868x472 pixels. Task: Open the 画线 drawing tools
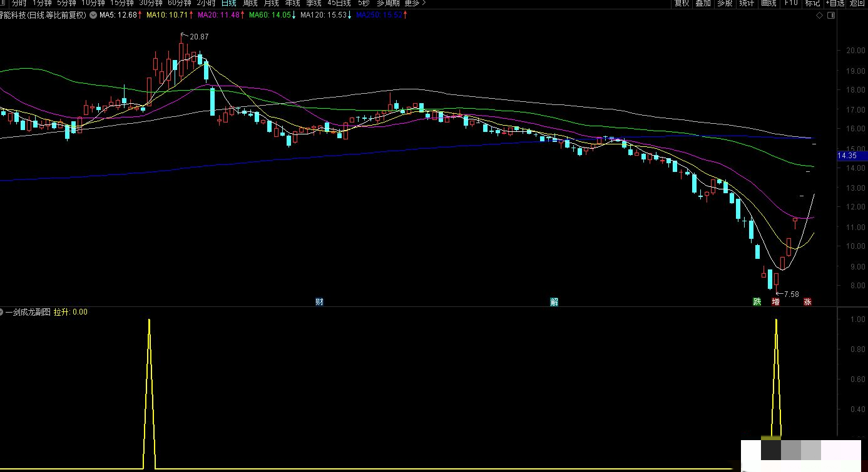pos(768,3)
